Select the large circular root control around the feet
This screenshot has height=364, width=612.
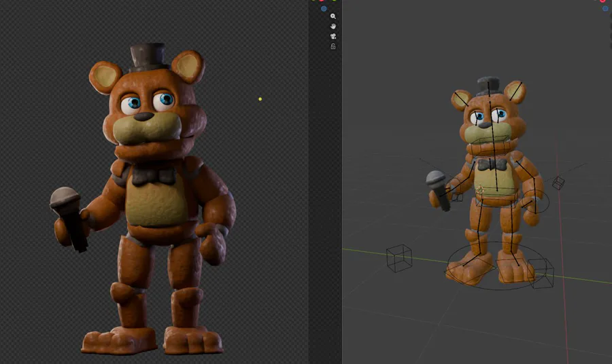pos(496,266)
